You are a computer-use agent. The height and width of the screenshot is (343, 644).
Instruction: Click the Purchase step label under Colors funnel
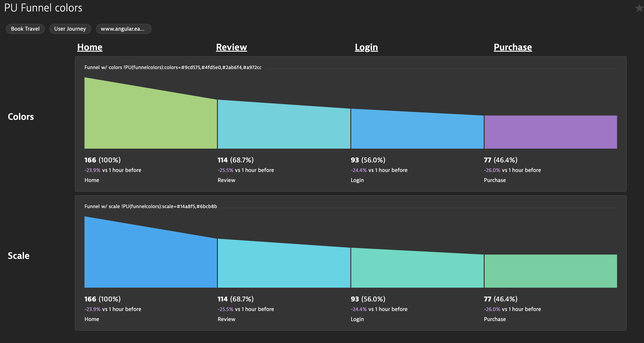click(x=495, y=180)
